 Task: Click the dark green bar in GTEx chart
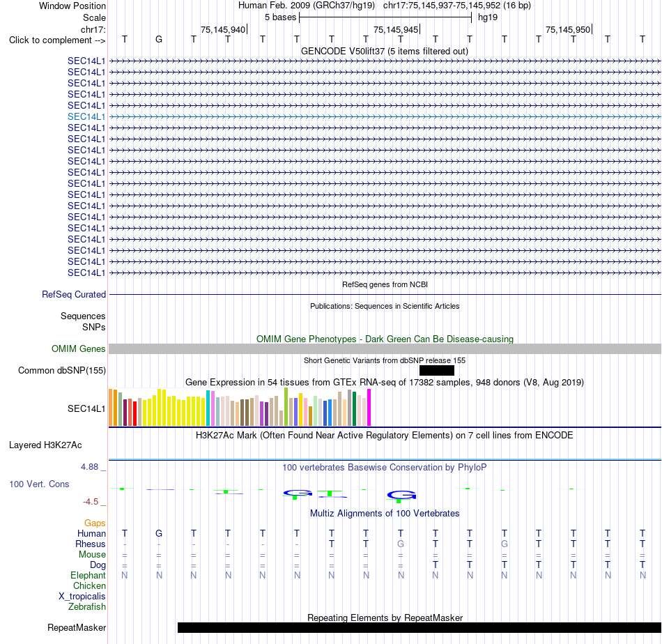[354, 409]
